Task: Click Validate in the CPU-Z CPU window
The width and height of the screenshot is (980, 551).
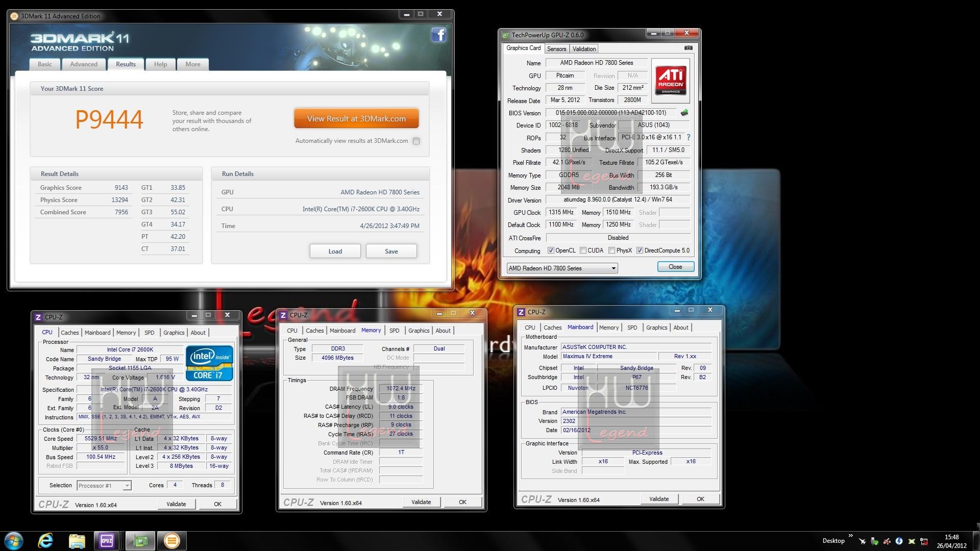Action: (x=176, y=504)
